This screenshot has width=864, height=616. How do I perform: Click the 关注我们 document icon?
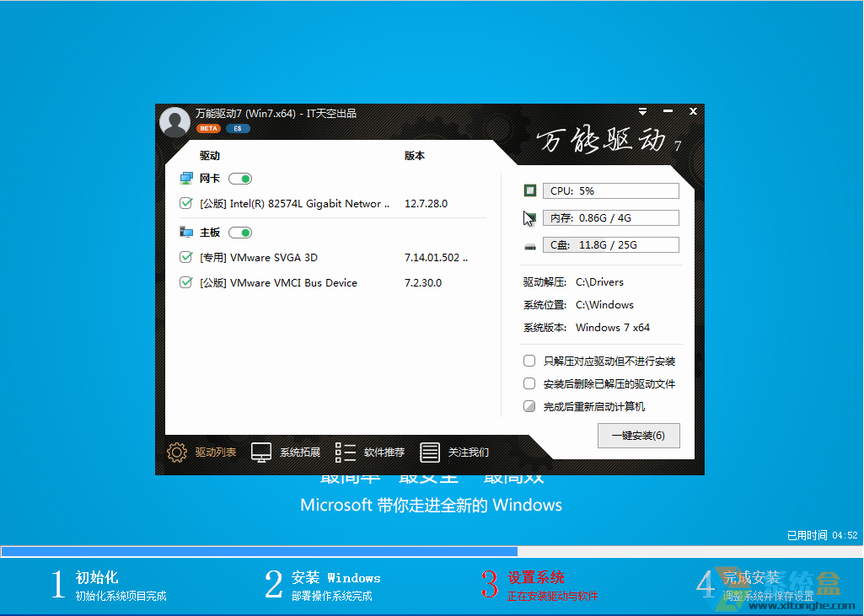(x=430, y=453)
